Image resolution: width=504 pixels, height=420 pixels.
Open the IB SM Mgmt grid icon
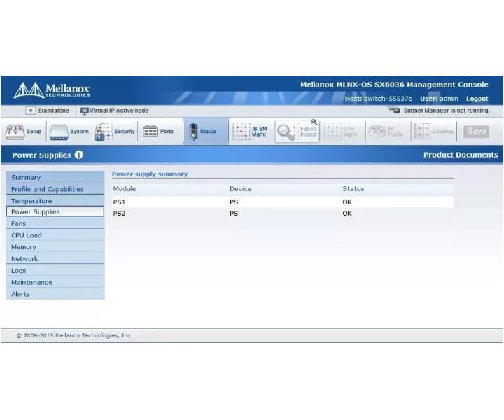tap(241, 132)
